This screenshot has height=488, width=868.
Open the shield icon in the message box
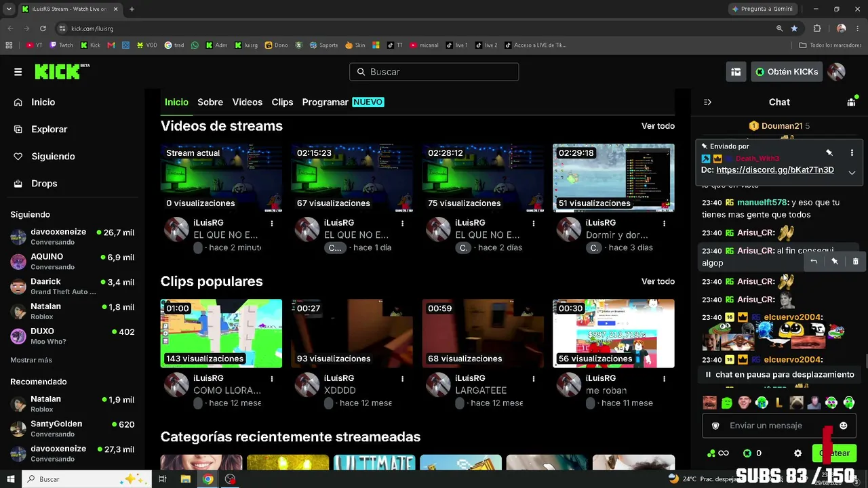pyautogui.click(x=715, y=426)
